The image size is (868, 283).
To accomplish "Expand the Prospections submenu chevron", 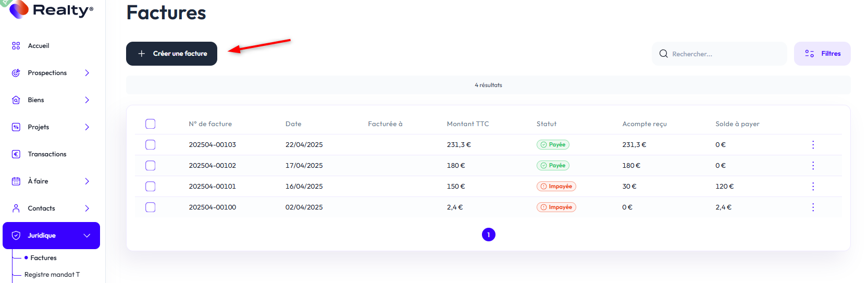I will pyautogui.click(x=87, y=73).
